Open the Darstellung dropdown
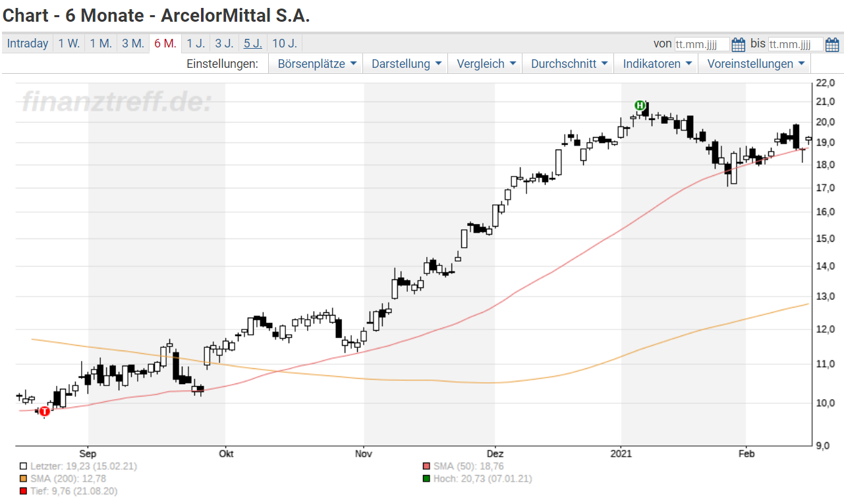Viewport: 844px width, 504px height. click(405, 64)
